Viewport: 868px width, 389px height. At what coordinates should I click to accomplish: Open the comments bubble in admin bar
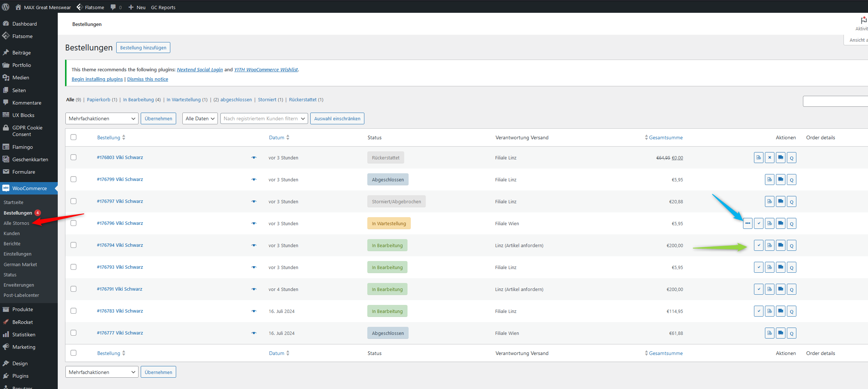pyautogui.click(x=116, y=7)
